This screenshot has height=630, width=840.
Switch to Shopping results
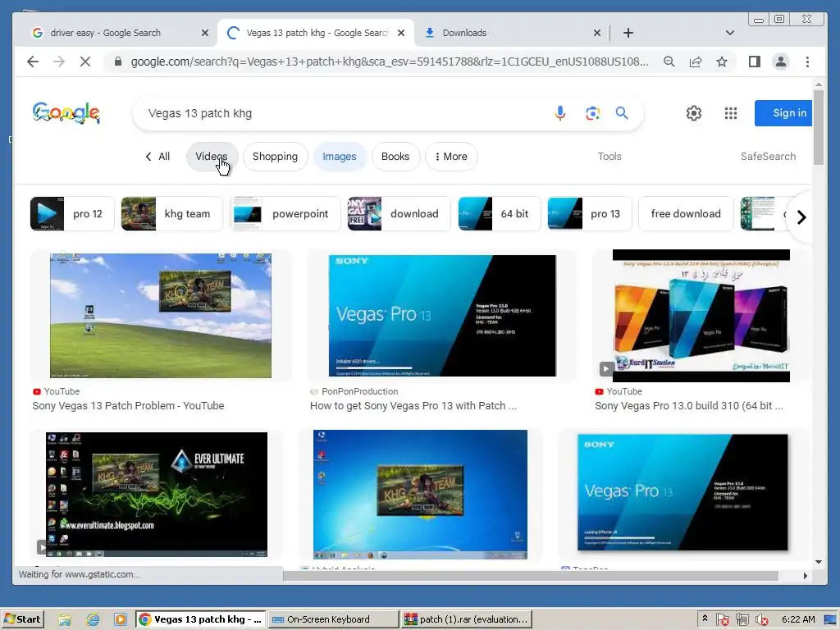[275, 157]
